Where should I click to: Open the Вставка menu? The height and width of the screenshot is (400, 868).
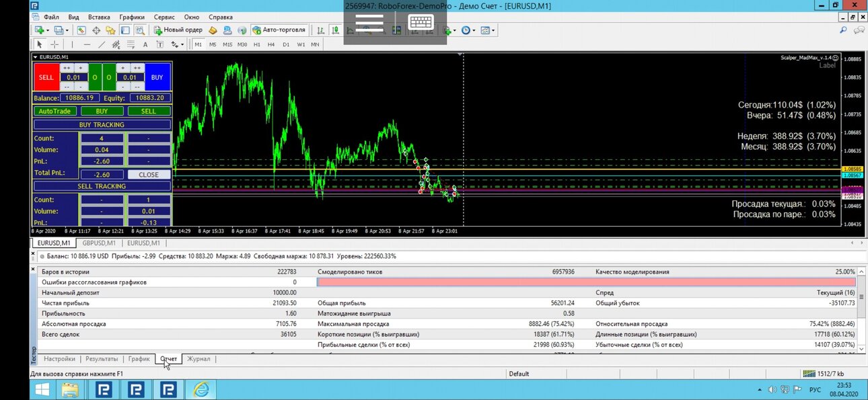tap(99, 17)
